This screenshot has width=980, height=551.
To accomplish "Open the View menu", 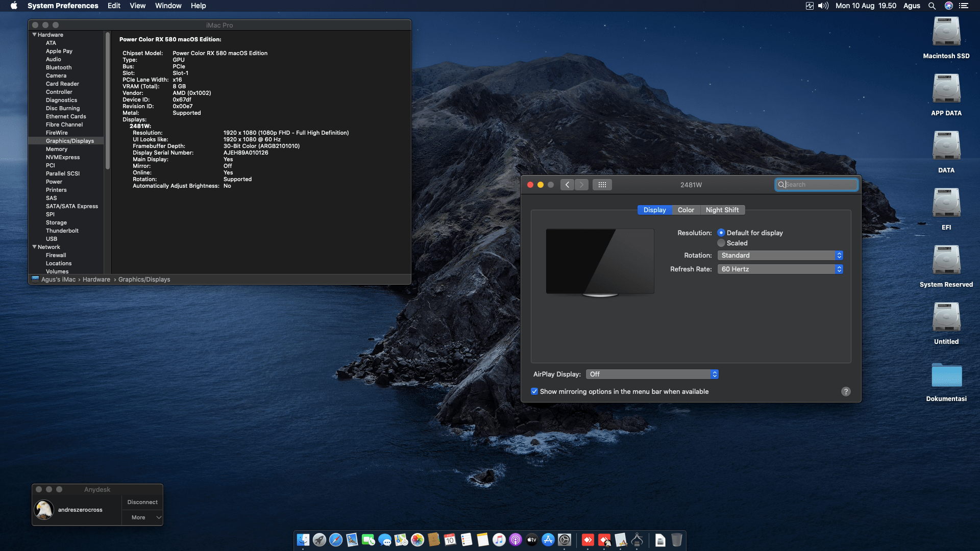I will [137, 6].
